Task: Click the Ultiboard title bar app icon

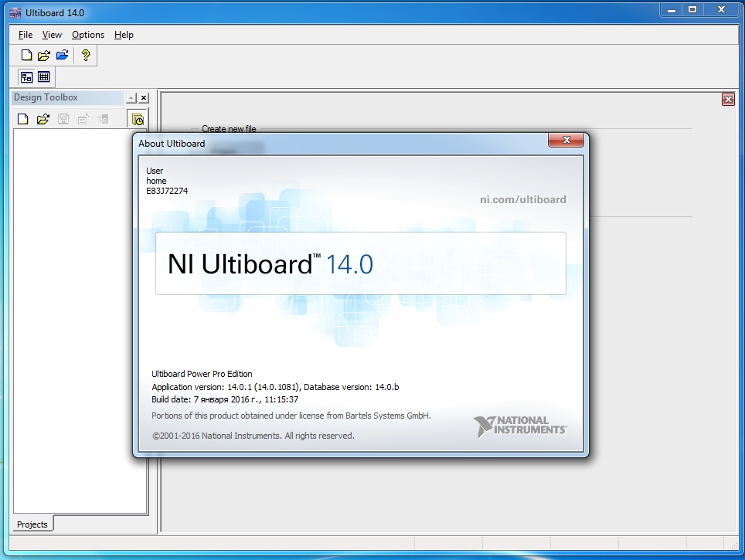Action: pos(15,13)
